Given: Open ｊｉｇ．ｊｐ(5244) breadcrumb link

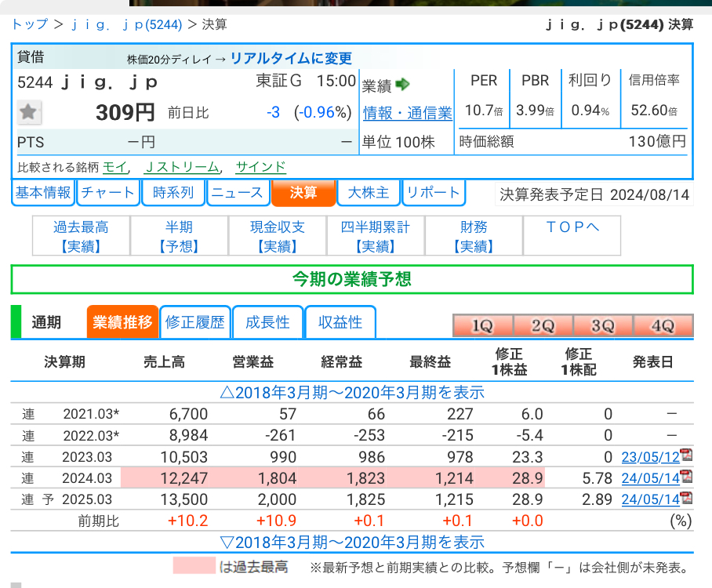Looking at the screenshot, I should (126, 24).
